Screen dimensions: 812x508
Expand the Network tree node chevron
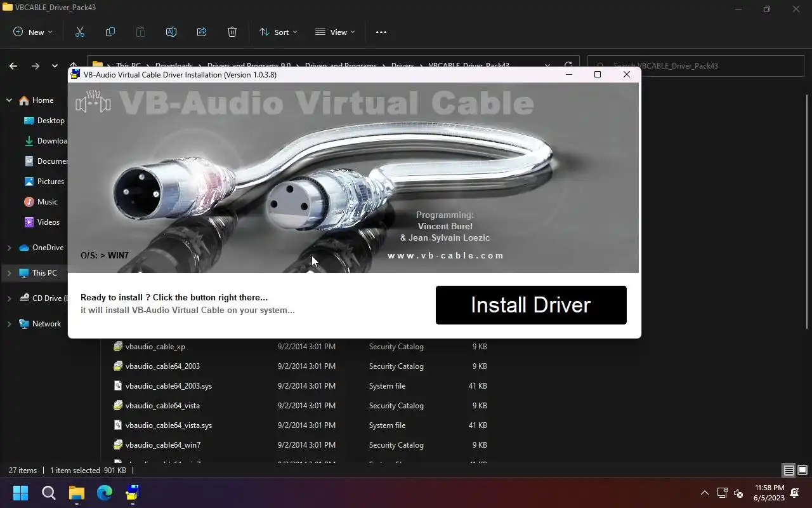pos(9,324)
